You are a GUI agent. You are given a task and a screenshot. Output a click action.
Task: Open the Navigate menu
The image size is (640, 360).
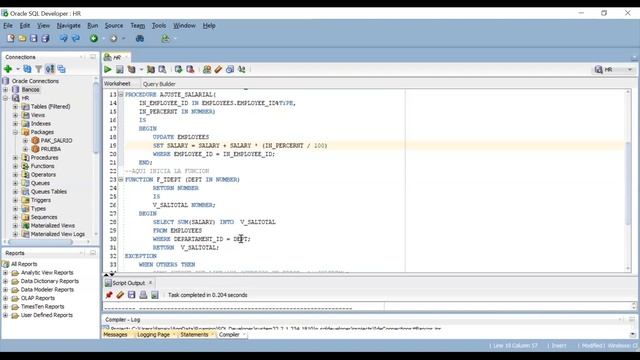click(69, 25)
